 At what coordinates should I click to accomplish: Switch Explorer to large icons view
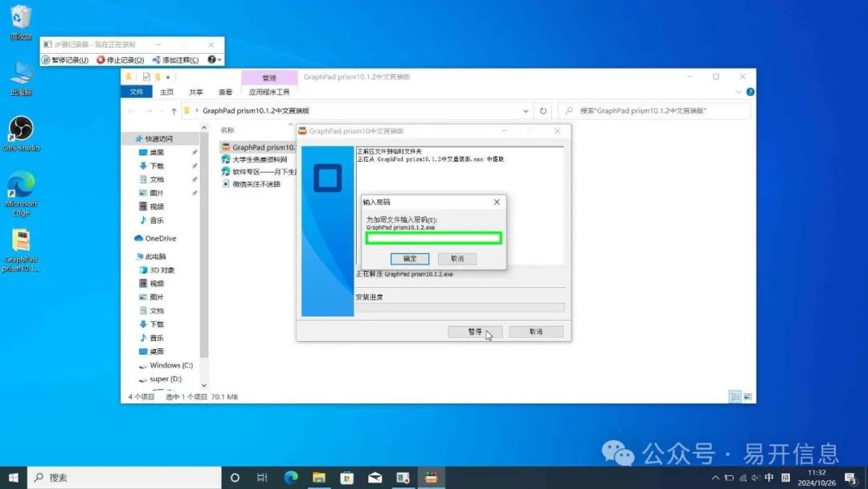pyautogui.click(x=747, y=397)
